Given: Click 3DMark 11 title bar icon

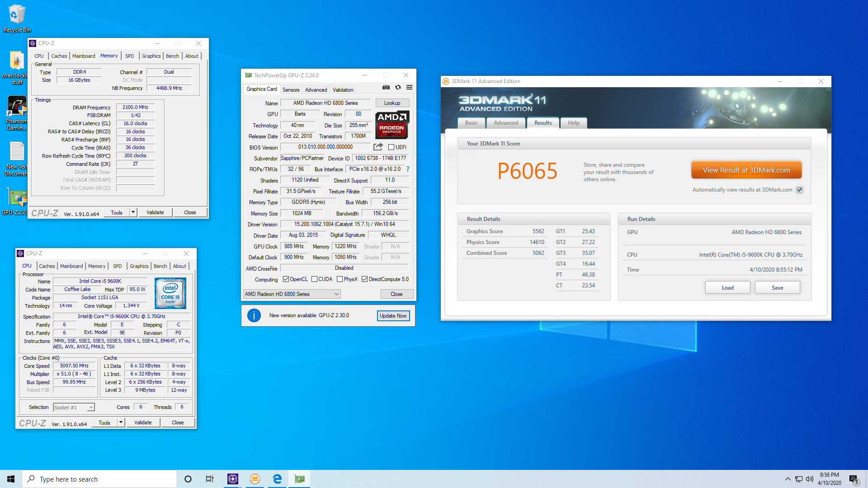Looking at the screenshot, I should 446,81.
